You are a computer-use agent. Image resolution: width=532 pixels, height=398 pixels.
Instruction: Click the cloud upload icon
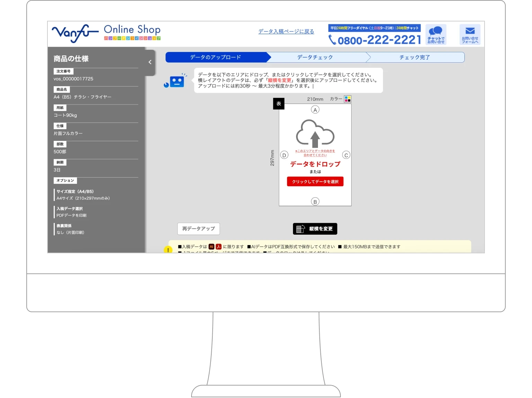(315, 134)
